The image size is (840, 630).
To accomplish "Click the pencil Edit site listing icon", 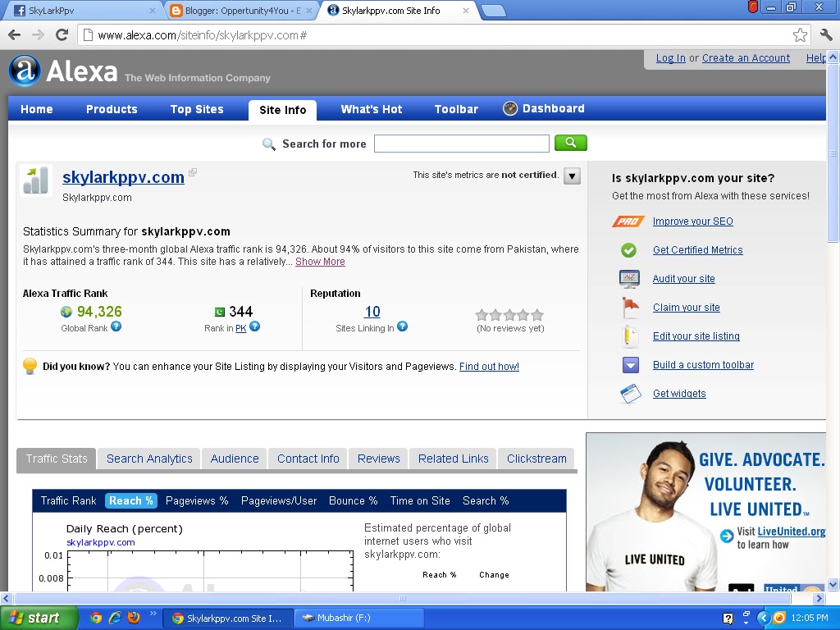I will tap(630, 336).
